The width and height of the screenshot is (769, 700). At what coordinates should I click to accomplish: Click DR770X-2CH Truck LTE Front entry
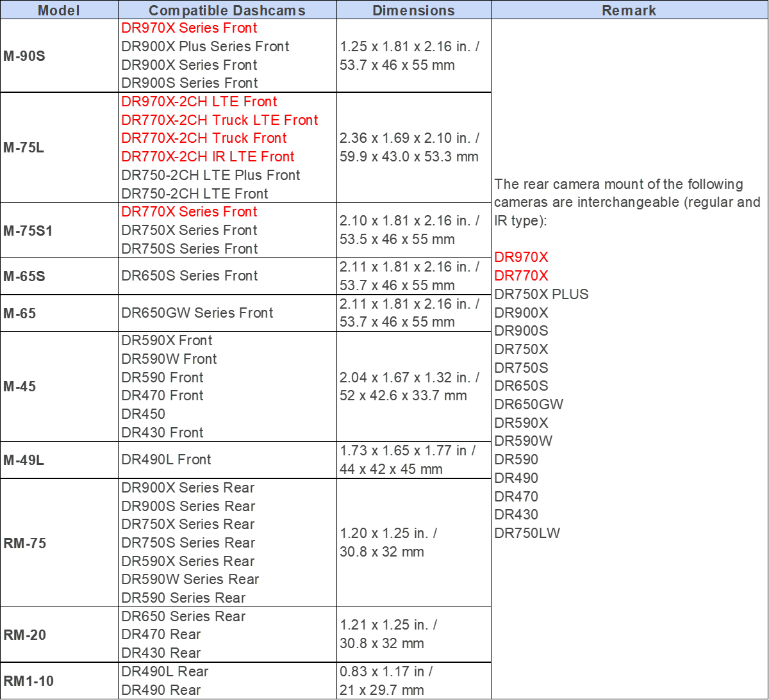(220, 120)
